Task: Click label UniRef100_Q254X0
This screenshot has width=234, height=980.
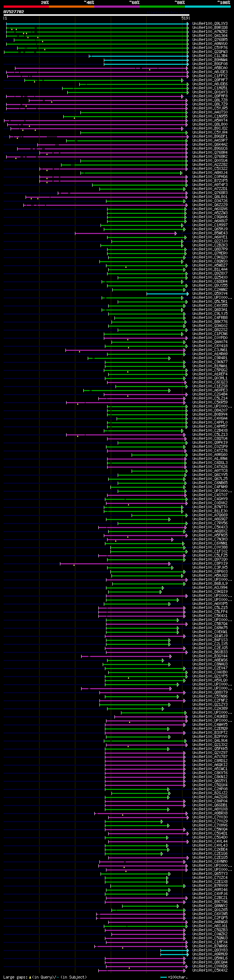Action: (x=210, y=277)
